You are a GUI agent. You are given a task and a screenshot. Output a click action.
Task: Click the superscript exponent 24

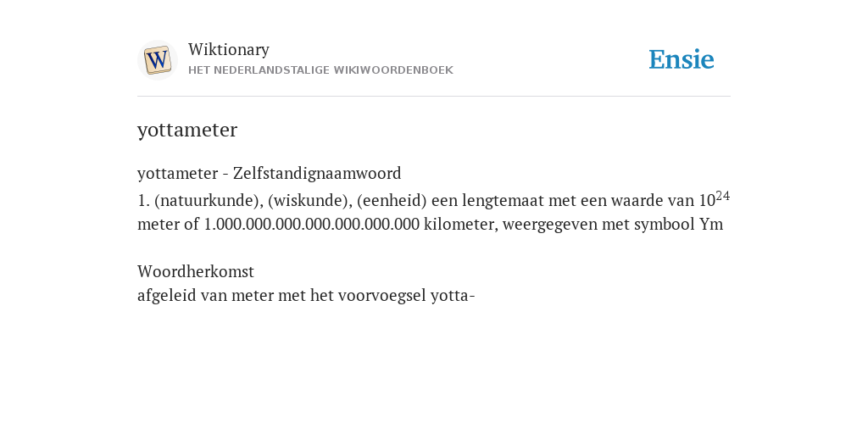(x=722, y=196)
